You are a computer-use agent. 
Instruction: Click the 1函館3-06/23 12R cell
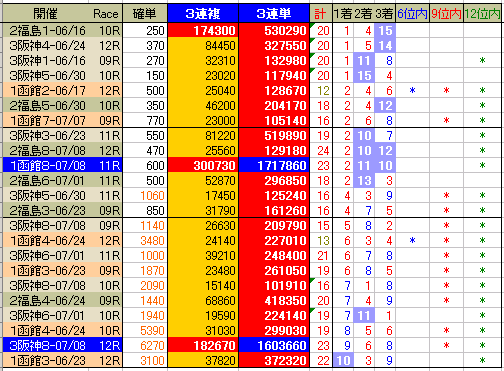[x=62, y=361]
